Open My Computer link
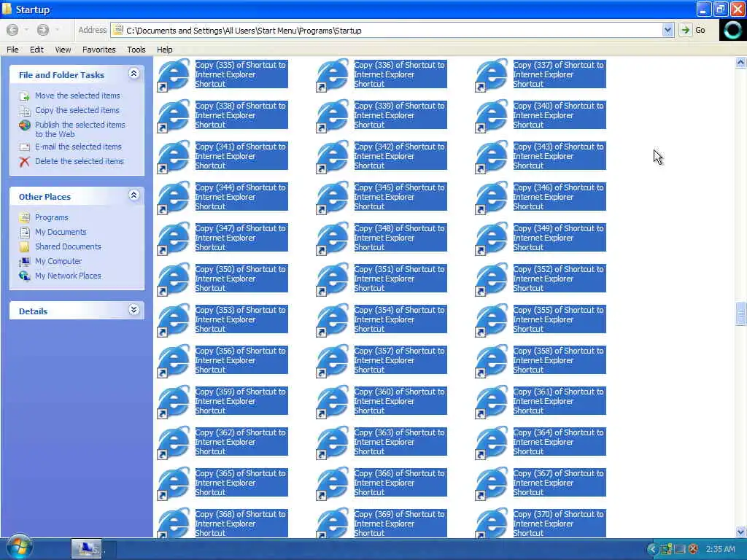Image resolution: width=747 pixels, height=560 pixels. pyautogui.click(x=58, y=261)
